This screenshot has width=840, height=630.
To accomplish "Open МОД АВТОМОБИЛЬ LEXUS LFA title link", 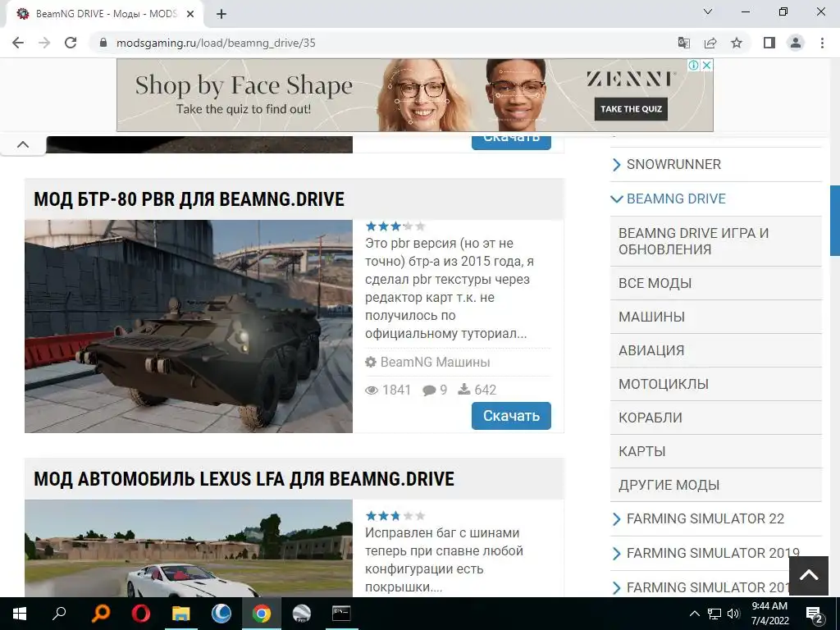I will tap(244, 479).
